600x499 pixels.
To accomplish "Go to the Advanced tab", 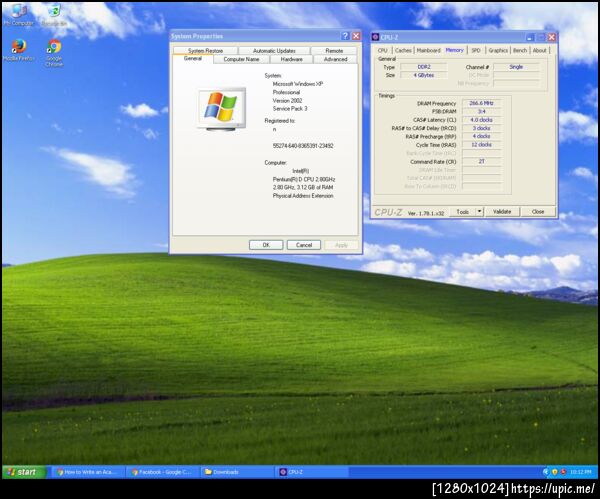I will click(336, 59).
